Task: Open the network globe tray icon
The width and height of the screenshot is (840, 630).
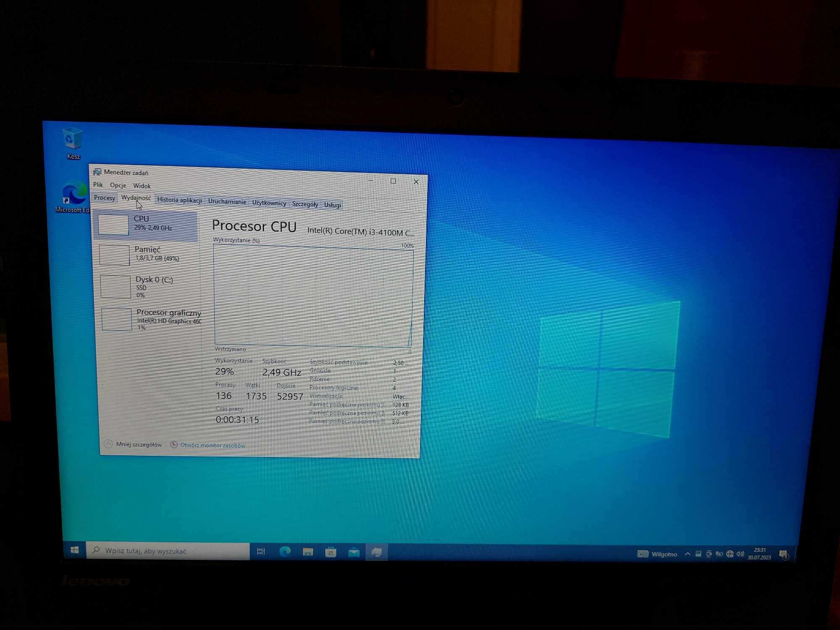Action: 730,554
